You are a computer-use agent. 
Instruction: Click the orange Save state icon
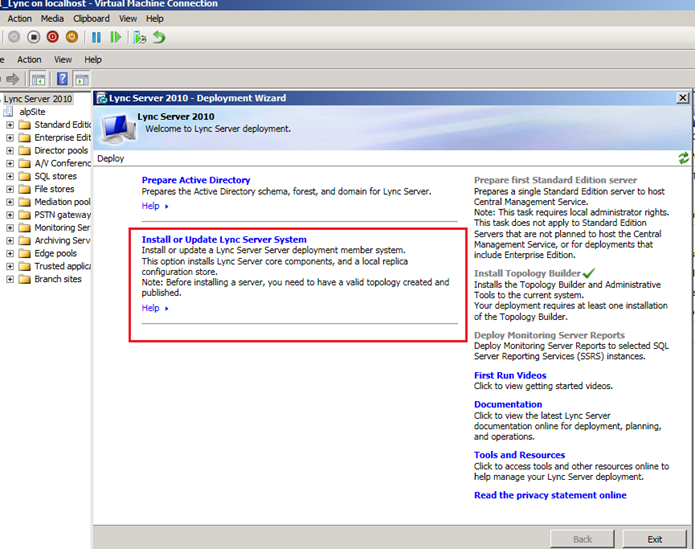coord(72,37)
